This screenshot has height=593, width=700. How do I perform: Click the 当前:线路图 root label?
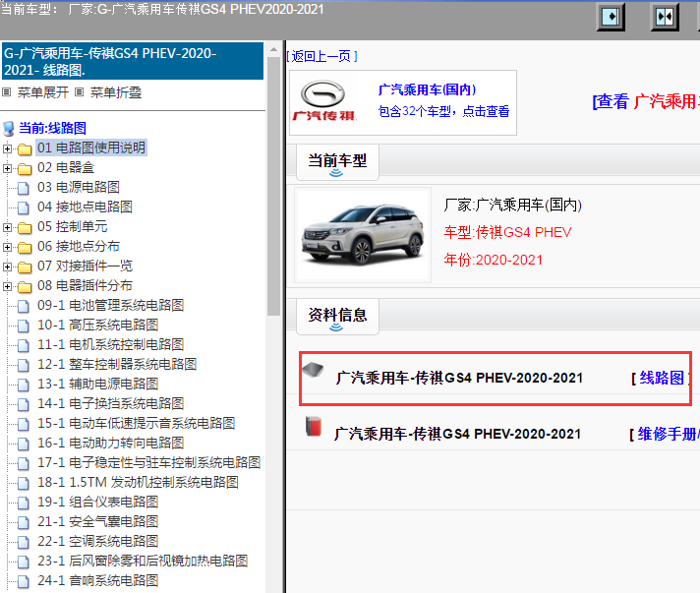[x=53, y=128]
